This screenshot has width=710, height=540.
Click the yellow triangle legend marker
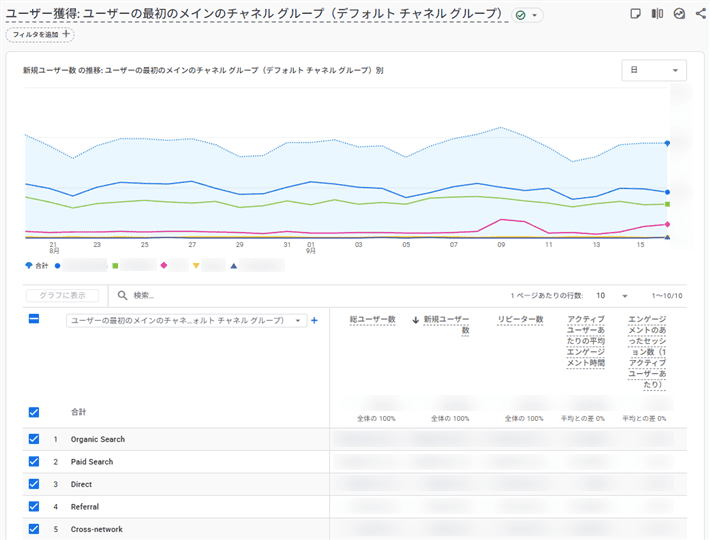[x=196, y=266]
